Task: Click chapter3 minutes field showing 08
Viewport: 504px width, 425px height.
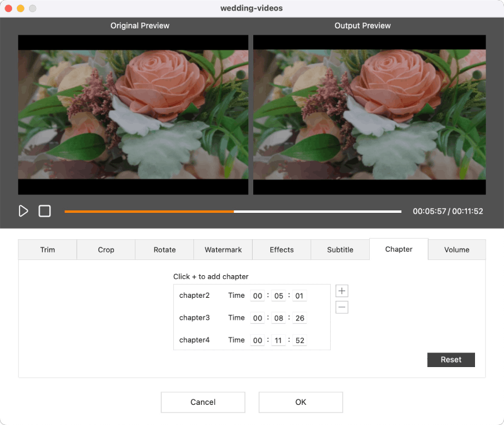Action: point(278,318)
